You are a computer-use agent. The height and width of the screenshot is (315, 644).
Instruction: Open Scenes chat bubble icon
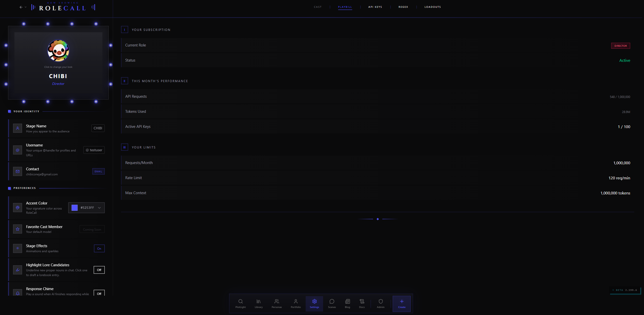[332, 303]
